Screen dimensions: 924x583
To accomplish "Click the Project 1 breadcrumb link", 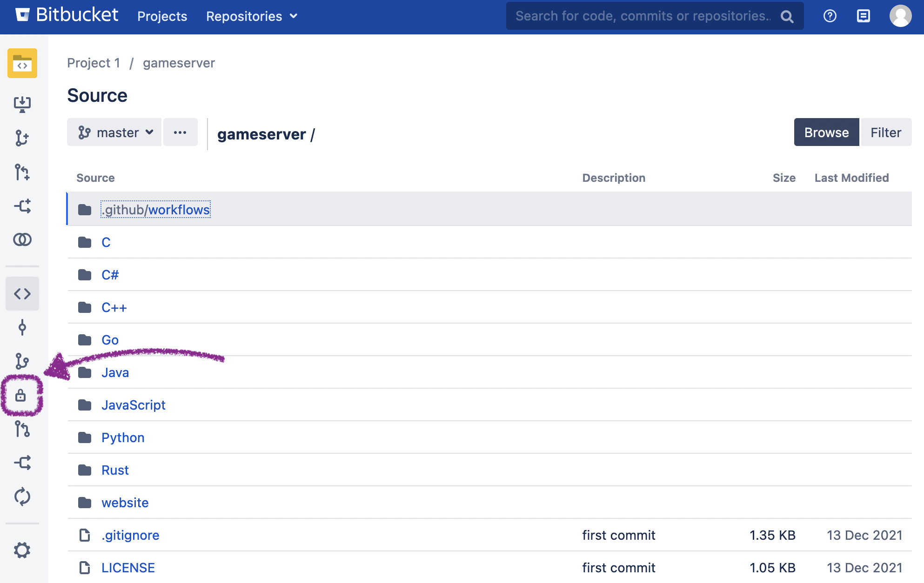I will pos(94,63).
